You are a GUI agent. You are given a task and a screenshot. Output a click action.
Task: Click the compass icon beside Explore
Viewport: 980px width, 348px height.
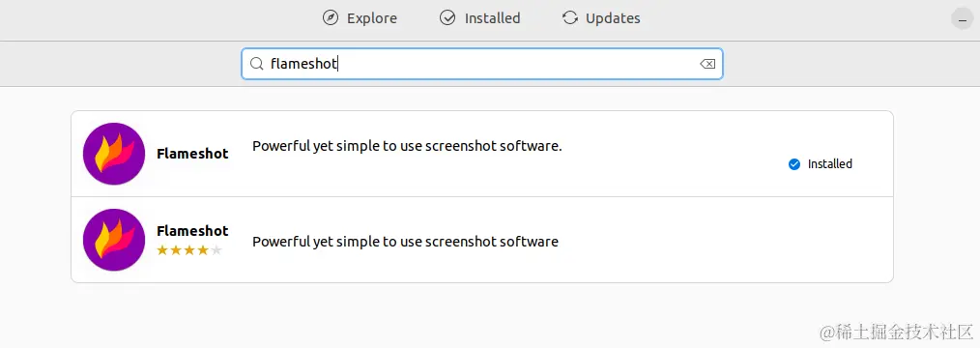click(330, 18)
